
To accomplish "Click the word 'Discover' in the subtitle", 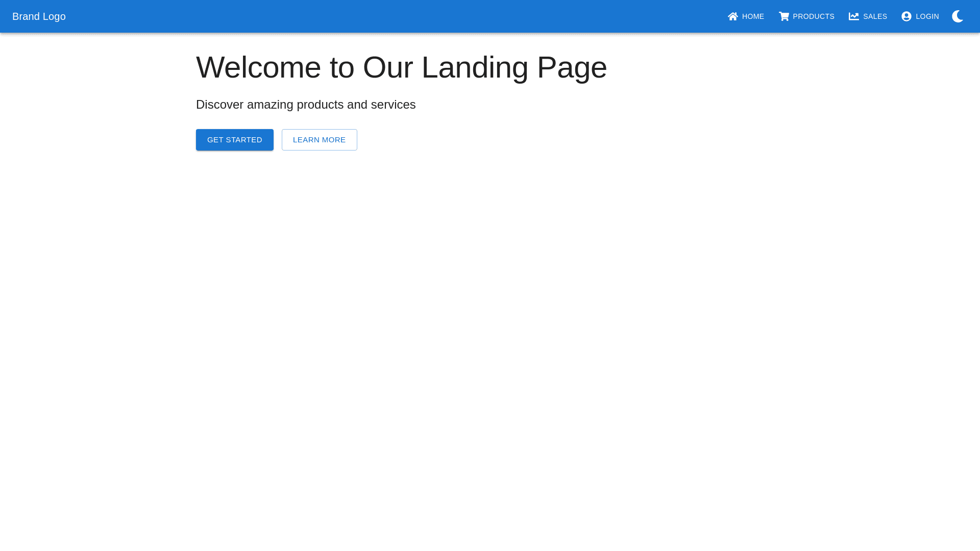I will click(x=219, y=105).
